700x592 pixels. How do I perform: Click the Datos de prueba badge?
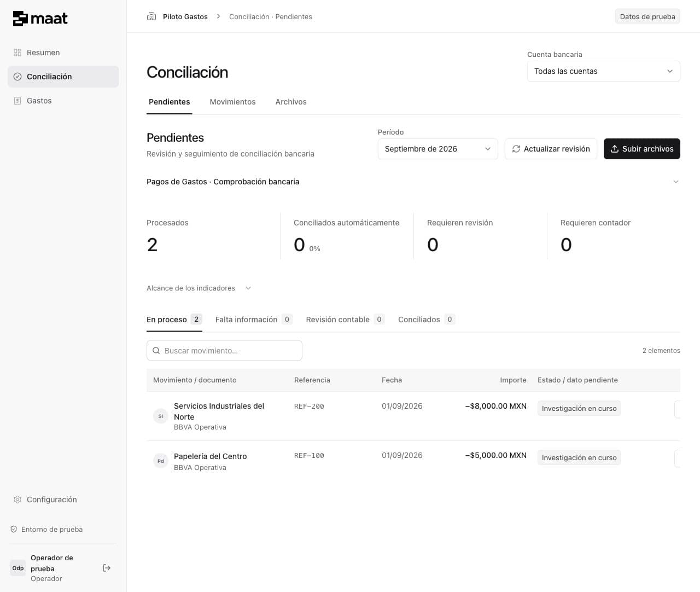point(647,16)
